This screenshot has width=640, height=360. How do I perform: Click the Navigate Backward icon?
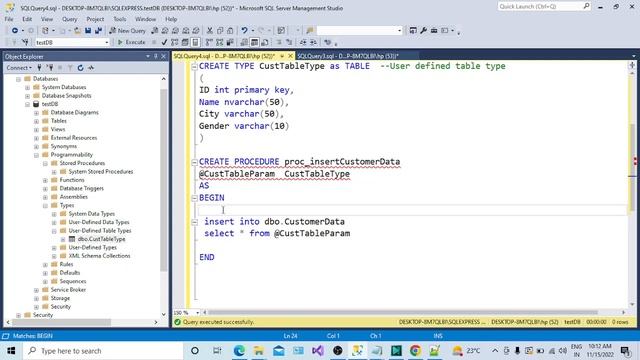click(15, 31)
